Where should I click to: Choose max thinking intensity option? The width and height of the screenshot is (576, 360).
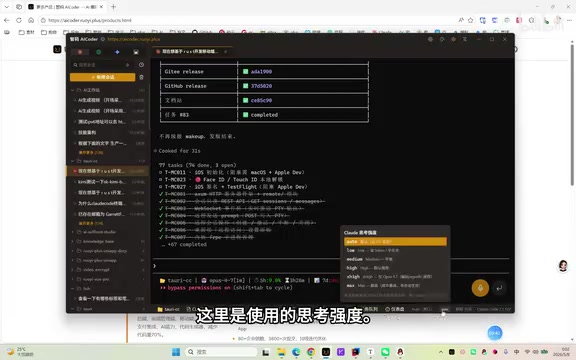click(x=395, y=285)
